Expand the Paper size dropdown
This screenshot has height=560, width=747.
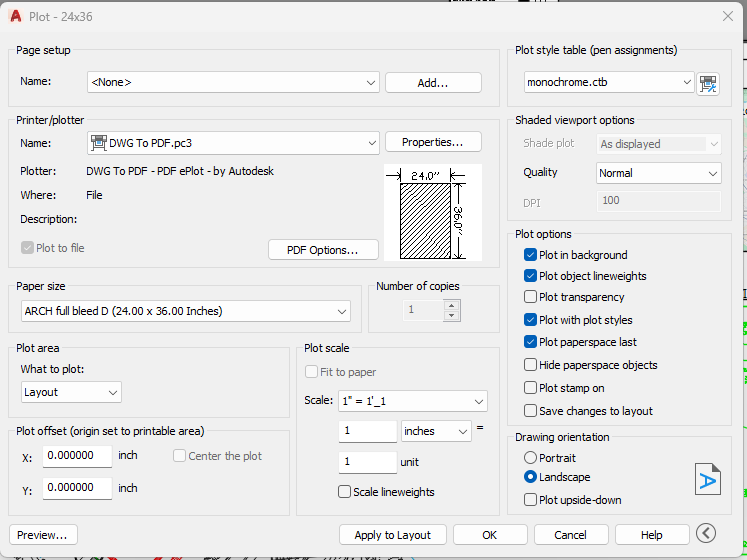point(186,311)
